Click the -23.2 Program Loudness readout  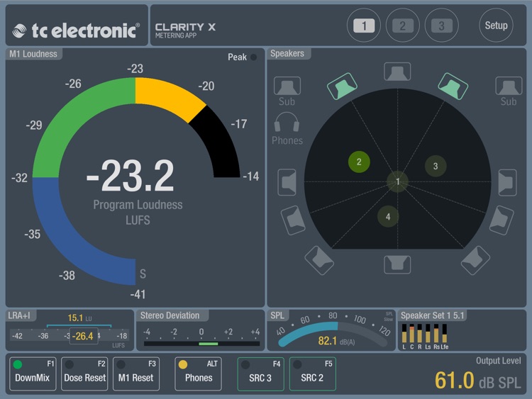pyautogui.click(x=131, y=176)
